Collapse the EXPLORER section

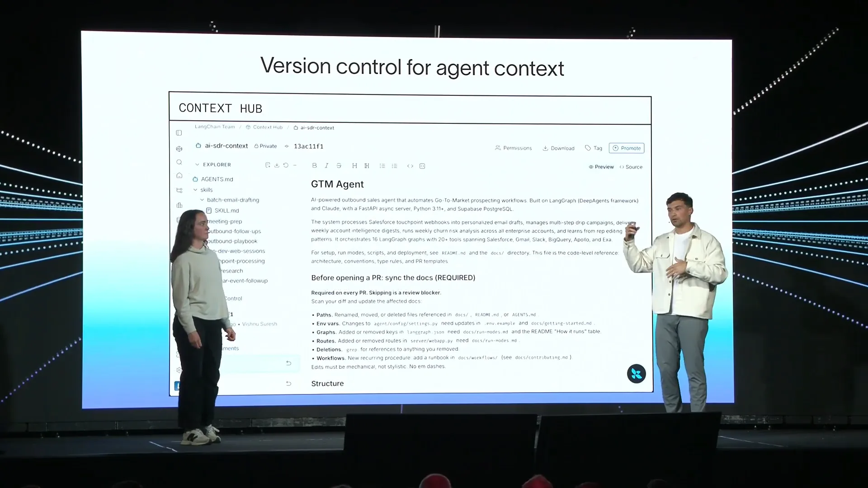pos(197,164)
